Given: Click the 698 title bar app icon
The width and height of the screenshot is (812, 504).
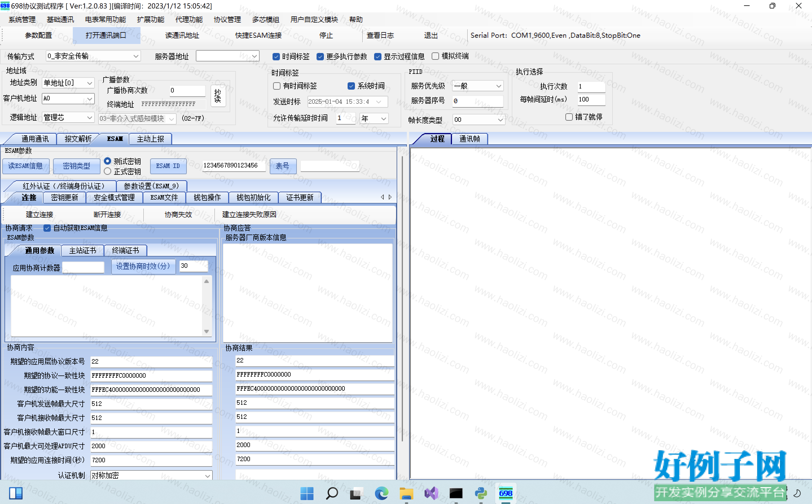Looking at the screenshot, I should tap(5, 6).
